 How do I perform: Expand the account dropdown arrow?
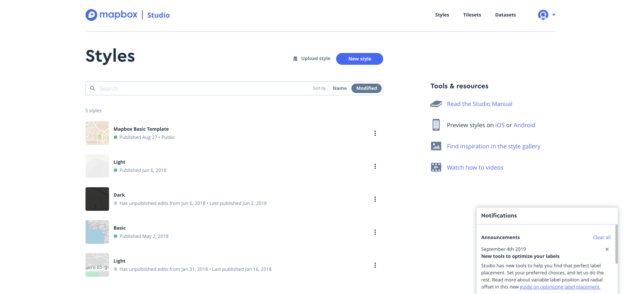(x=554, y=15)
